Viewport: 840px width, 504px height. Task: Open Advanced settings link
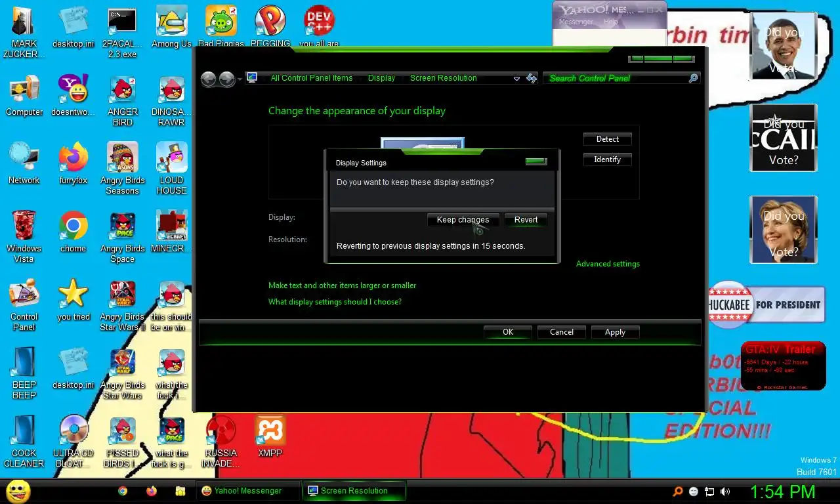[x=608, y=264]
